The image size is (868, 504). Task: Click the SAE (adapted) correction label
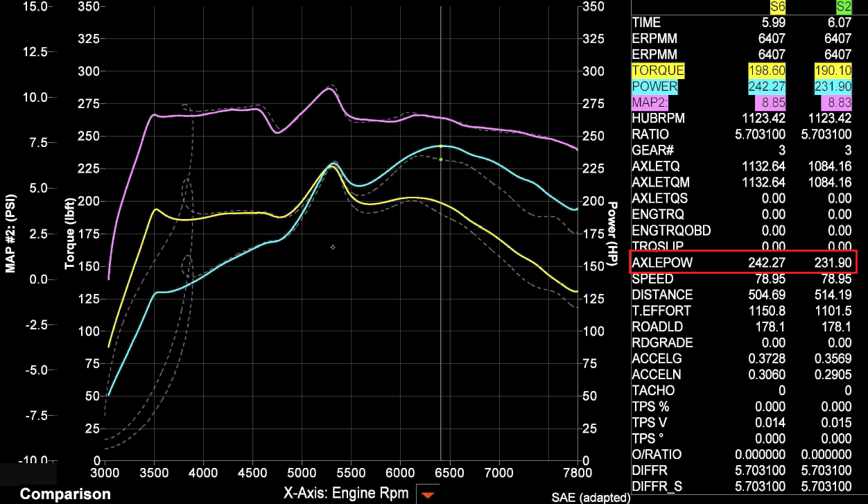click(591, 498)
